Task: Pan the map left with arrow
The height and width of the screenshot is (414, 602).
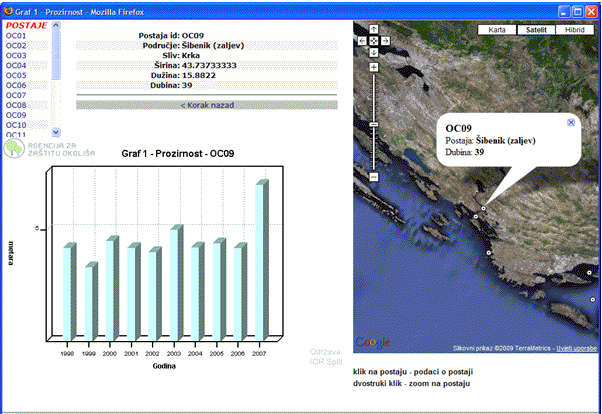Action: (363, 40)
